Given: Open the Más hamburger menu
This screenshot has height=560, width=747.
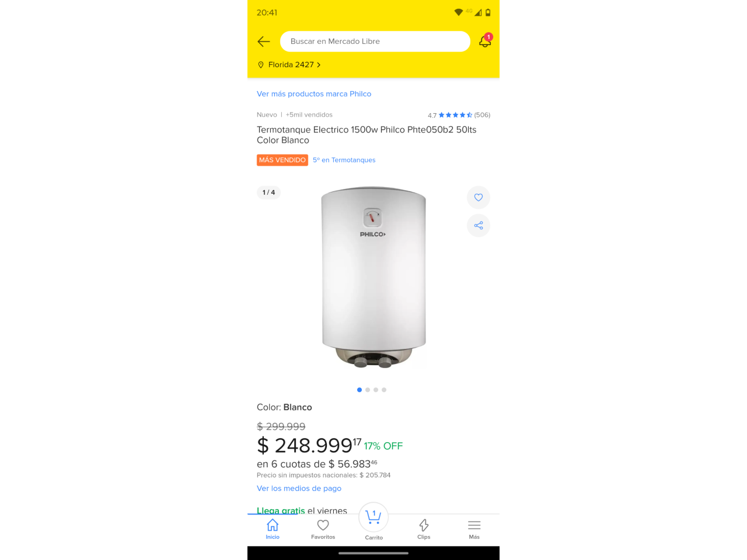Looking at the screenshot, I should click(x=474, y=529).
